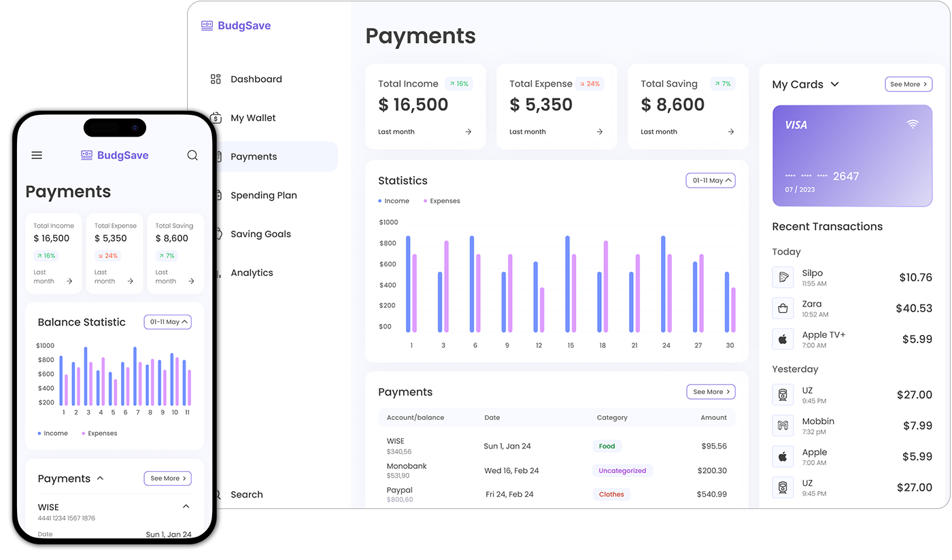Screen dimensions: 952x560
Task: Click the Food category tag
Action: tap(607, 447)
